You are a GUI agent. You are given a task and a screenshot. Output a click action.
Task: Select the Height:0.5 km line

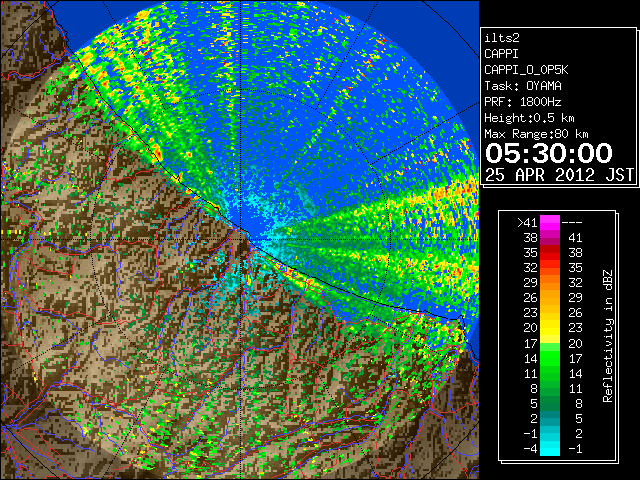529,118
